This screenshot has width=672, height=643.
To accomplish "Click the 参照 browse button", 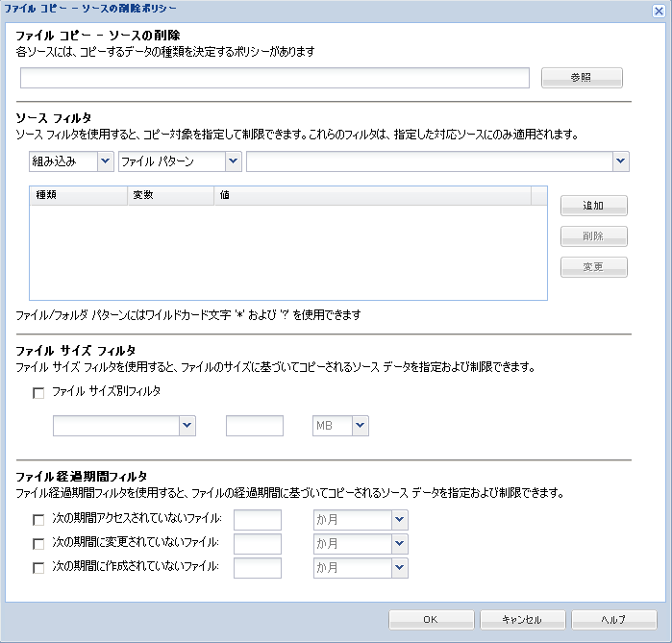I will coord(582,78).
